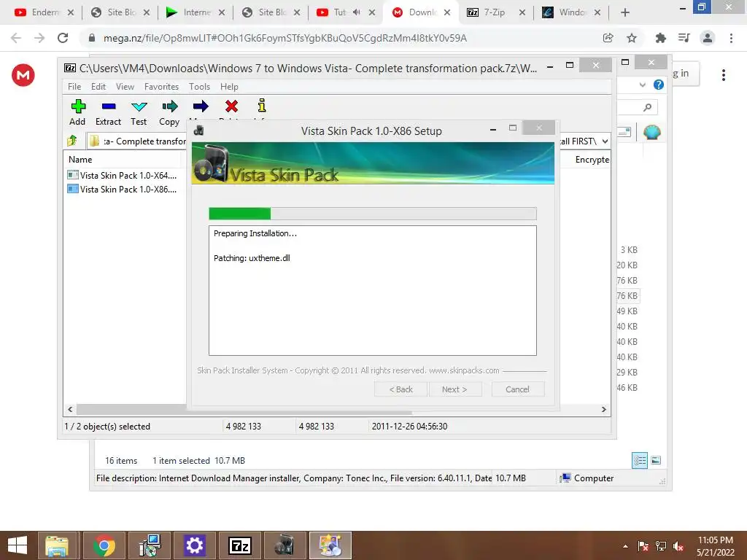
Task: Expand the Explorer ribbon chevron
Action: pos(643,85)
